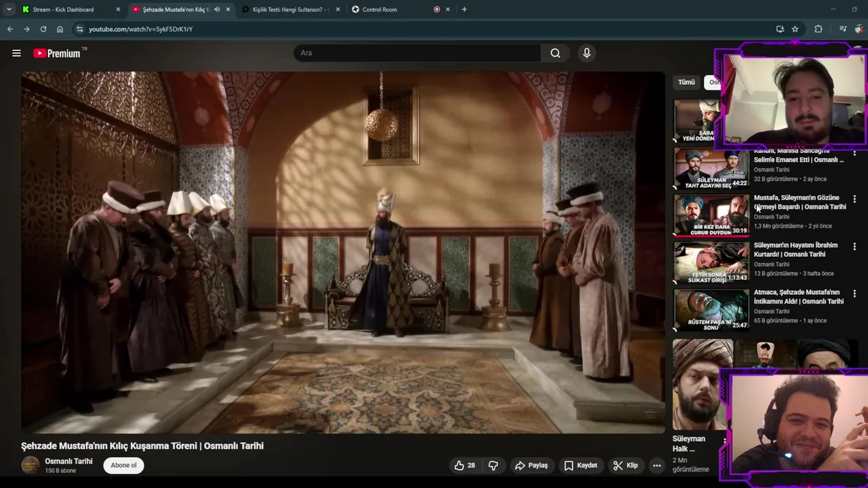
Task: Click the Paylaş share button
Action: [x=531, y=466]
